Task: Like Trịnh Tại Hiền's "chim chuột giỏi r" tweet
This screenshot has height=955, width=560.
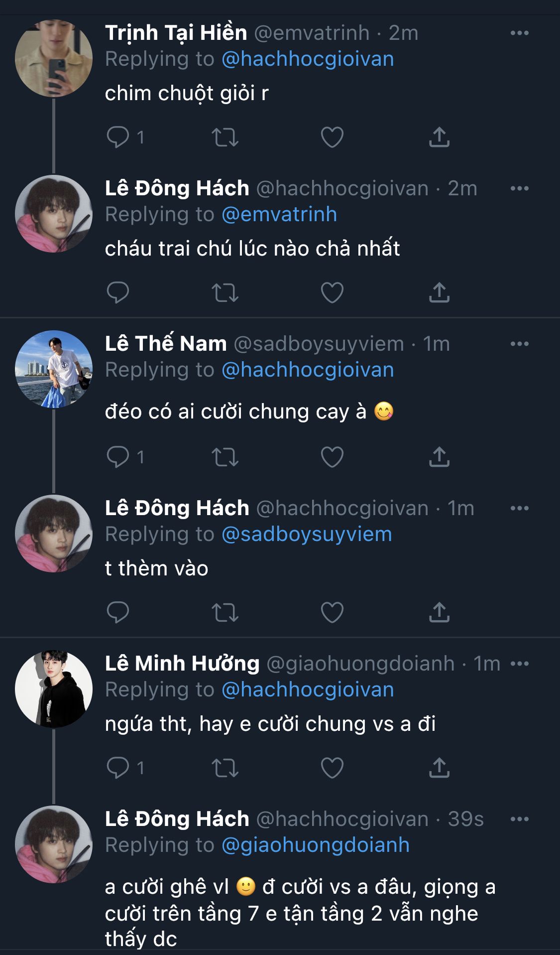Action: pyautogui.click(x=332, y=137)
